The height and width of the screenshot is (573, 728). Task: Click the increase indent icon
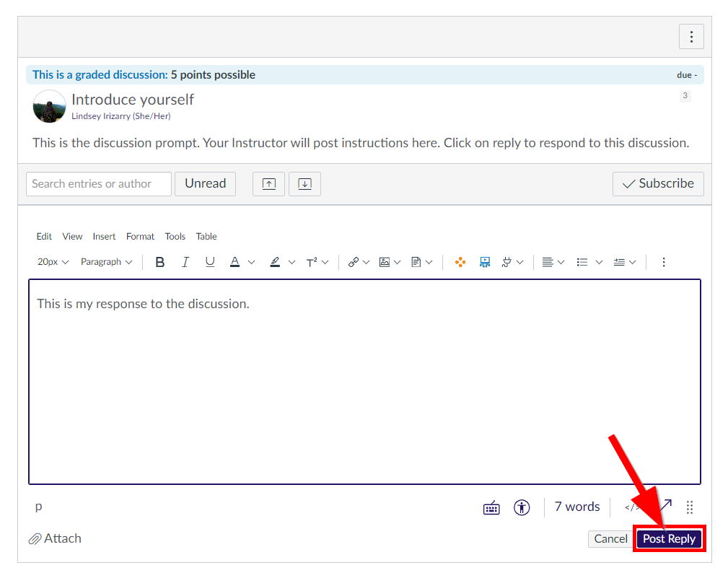coord(619,263)
